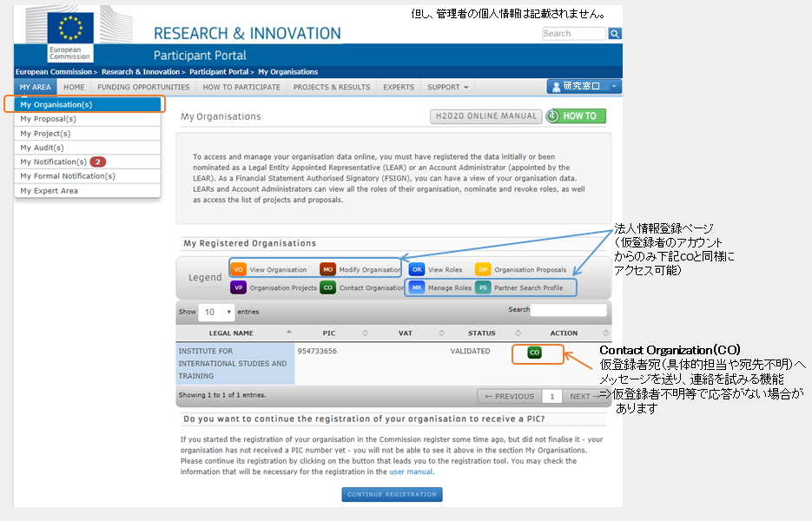Click Research & Innovation breadcrumb link
This screenshot has width=812, height=521.
[x=141, y=72]
